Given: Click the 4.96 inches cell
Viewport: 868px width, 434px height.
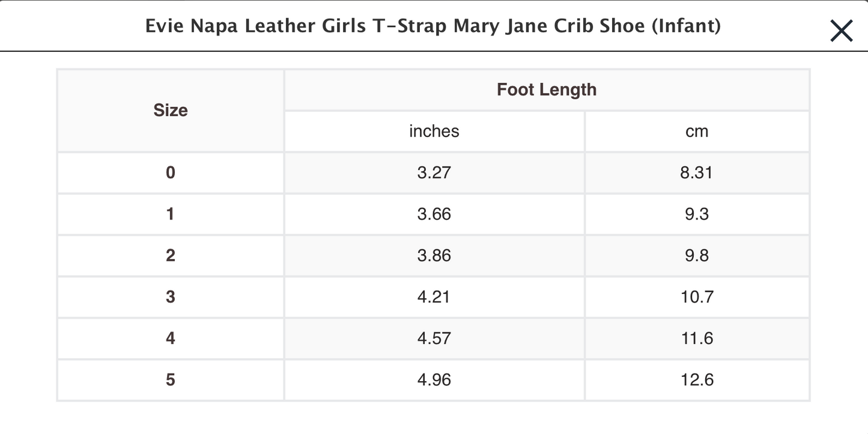Looking at the screenshot, I should pos(434,380).
